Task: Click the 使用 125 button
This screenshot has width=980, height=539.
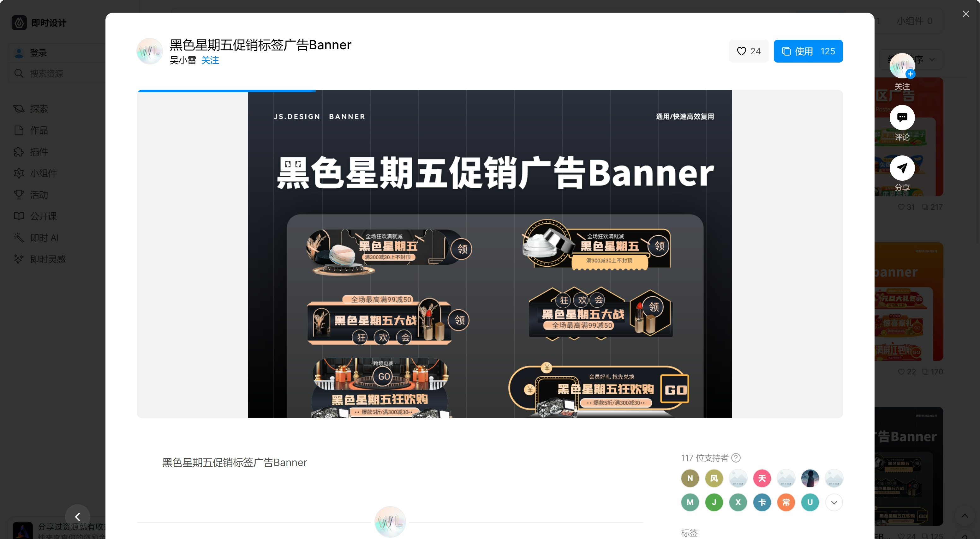Action: [x=808, y=51]
